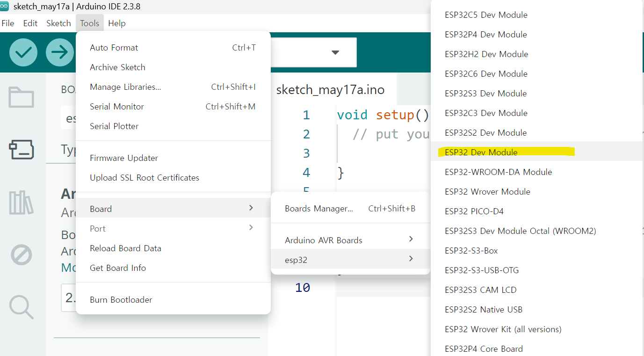Select Auto Format from Tools menu
Image resolution: width=644 pixels, height=356 pixels.
[173, 48]
